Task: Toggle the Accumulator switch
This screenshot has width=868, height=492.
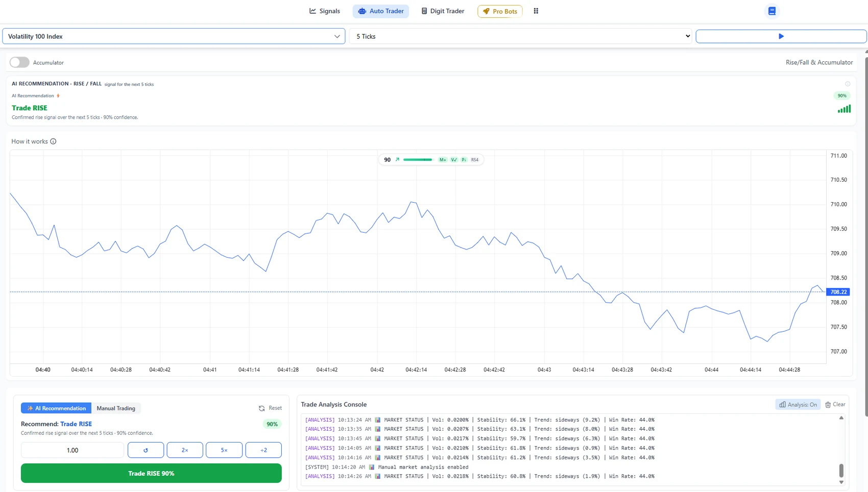Action: point(19,62)
